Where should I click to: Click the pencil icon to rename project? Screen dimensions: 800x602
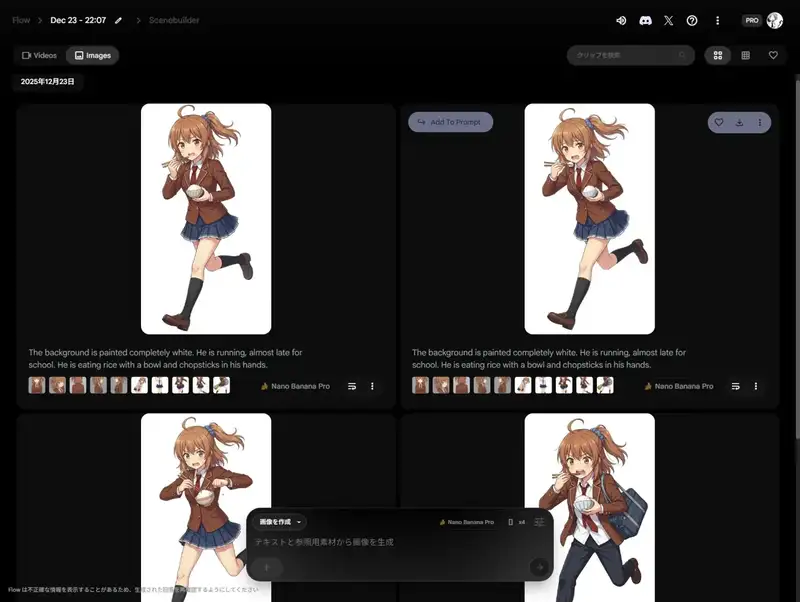(119, 20)
